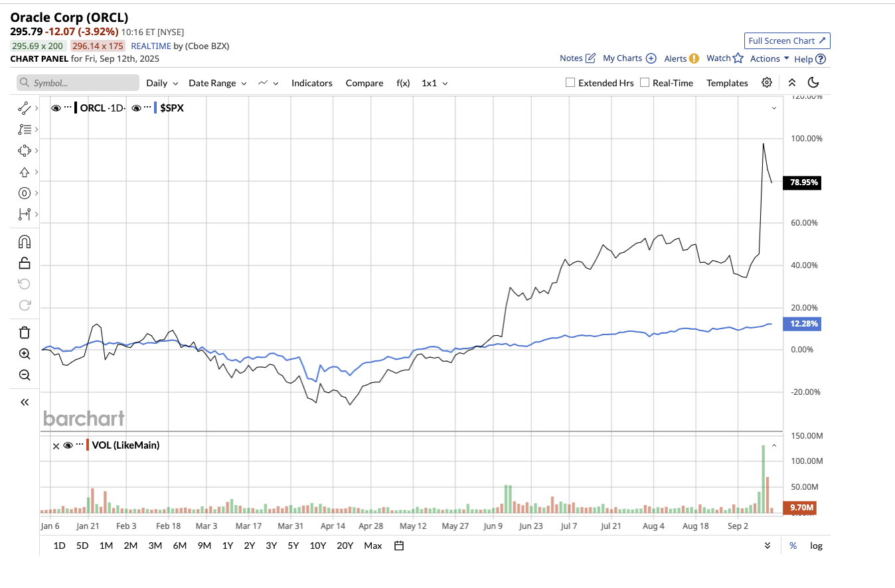Hide the ORCL series eye toggle
Screen dimensions: 895x588
tap(56, 108)
